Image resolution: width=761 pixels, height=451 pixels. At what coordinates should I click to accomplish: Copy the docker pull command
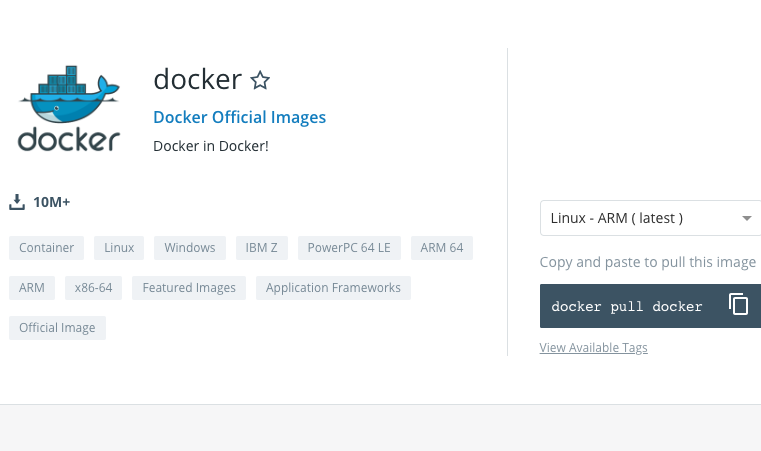(738, 304)
